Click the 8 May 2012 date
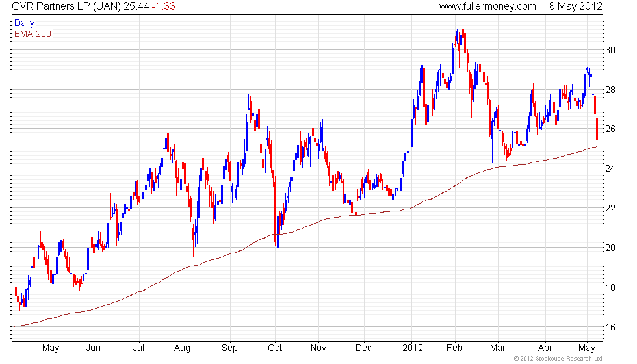This screenshot has height=364, width=637. [576, 6]
